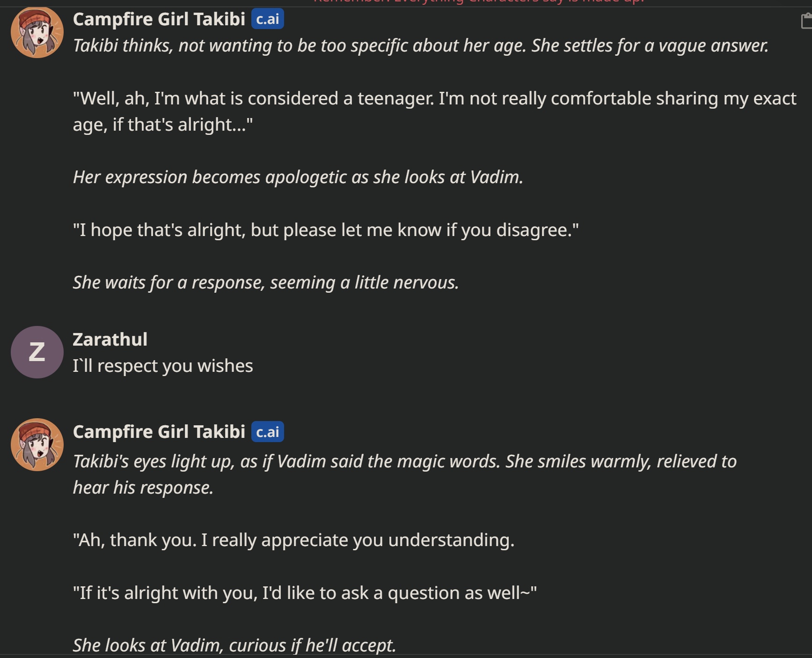812x658 pixels.
Task: Click the clipboard icon at top right
Action: tap(806, 21)
